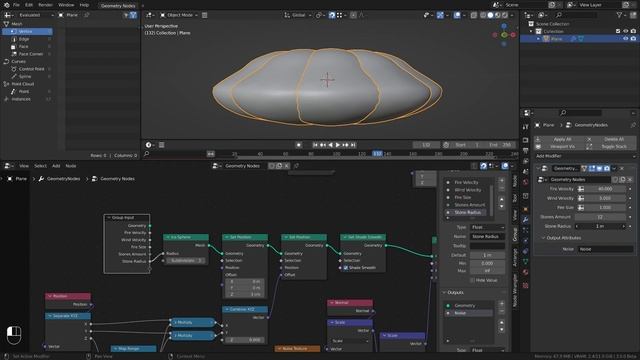Screen dimensions: 640x360
Task: Collapse the Combine XYZ node
Action: [x=227, y=309]
